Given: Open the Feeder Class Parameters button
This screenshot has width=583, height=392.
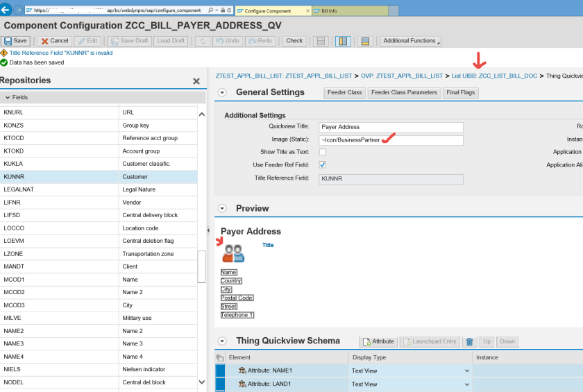Looking at the screenshot, I should [x=404, y=92].
